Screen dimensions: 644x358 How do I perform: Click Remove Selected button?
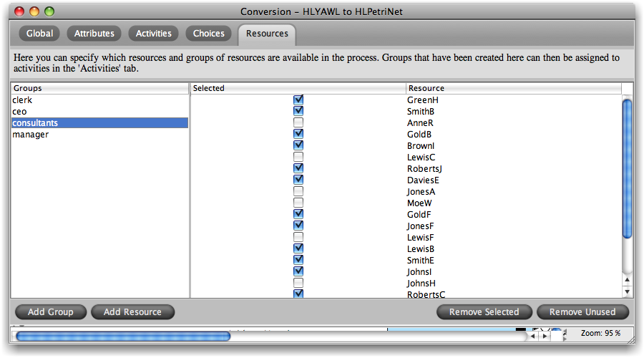484,312
